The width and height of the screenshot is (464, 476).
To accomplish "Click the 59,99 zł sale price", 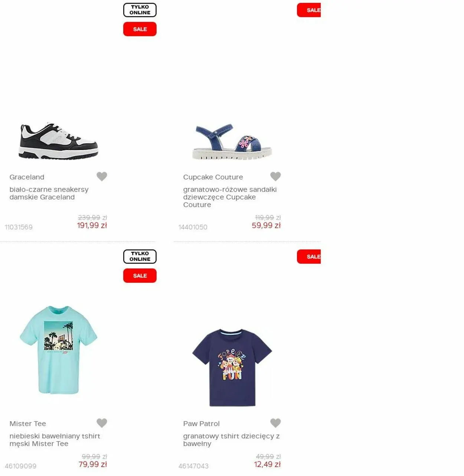I will (266, 225).
